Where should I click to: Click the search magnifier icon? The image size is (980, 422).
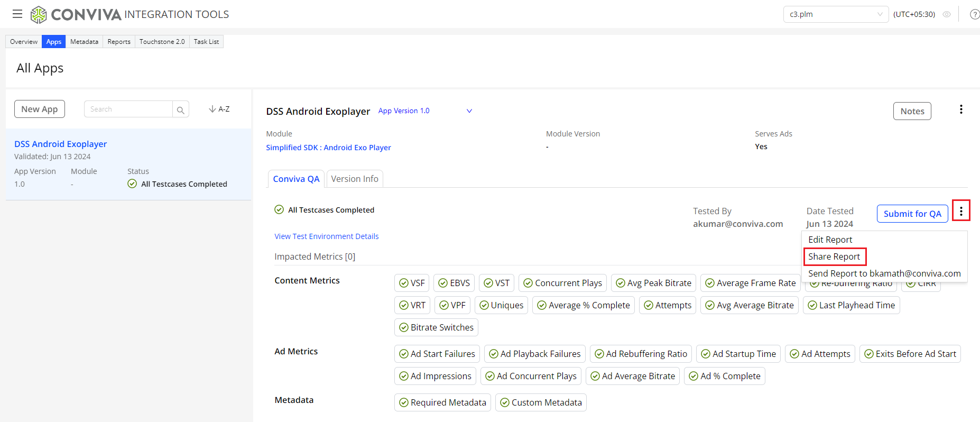click(x=181, y=109)
